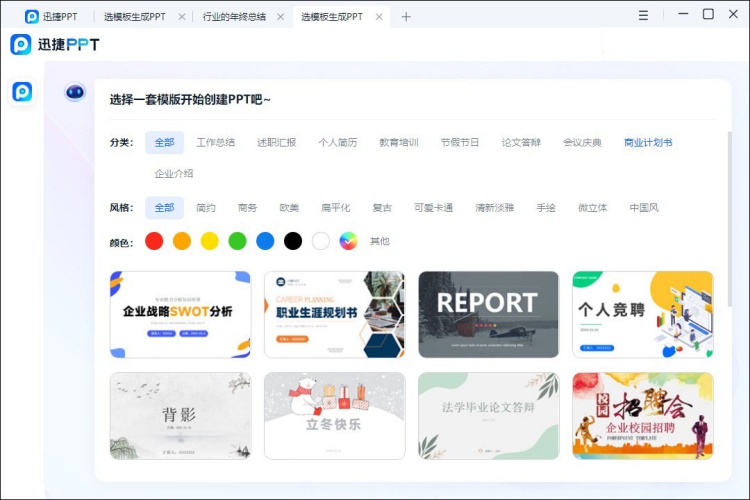Open the 个人竞聘 template
The image size is (750, 500).
coord(643,314)
